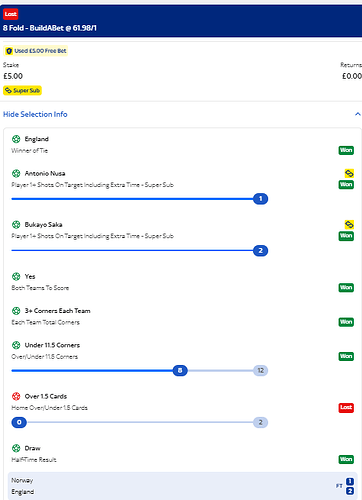Screen dimensions: 362x500
Task: Click the red Lost badge in the header
Action: 11,14
